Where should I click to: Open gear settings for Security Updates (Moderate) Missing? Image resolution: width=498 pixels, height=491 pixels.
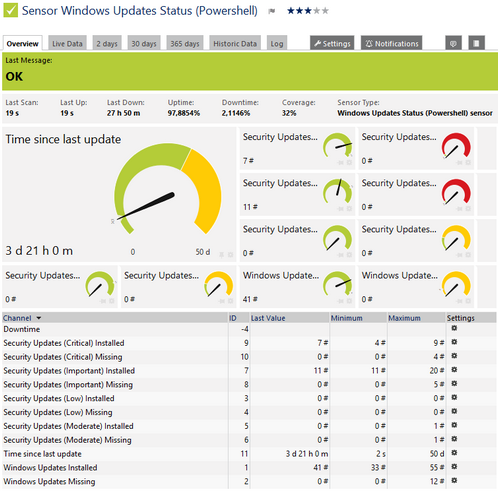[454, 439]
